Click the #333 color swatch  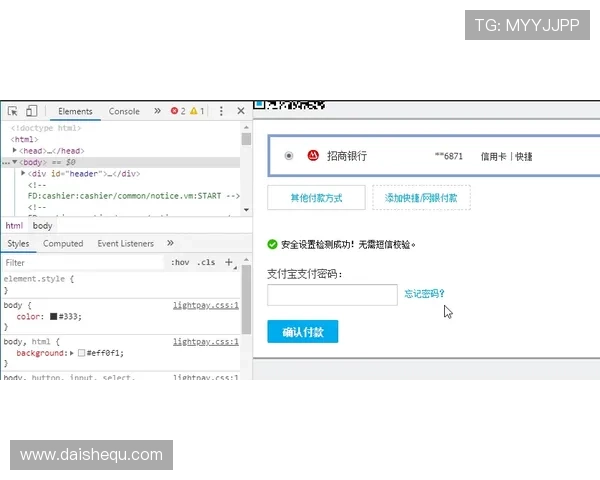point(54,316)
